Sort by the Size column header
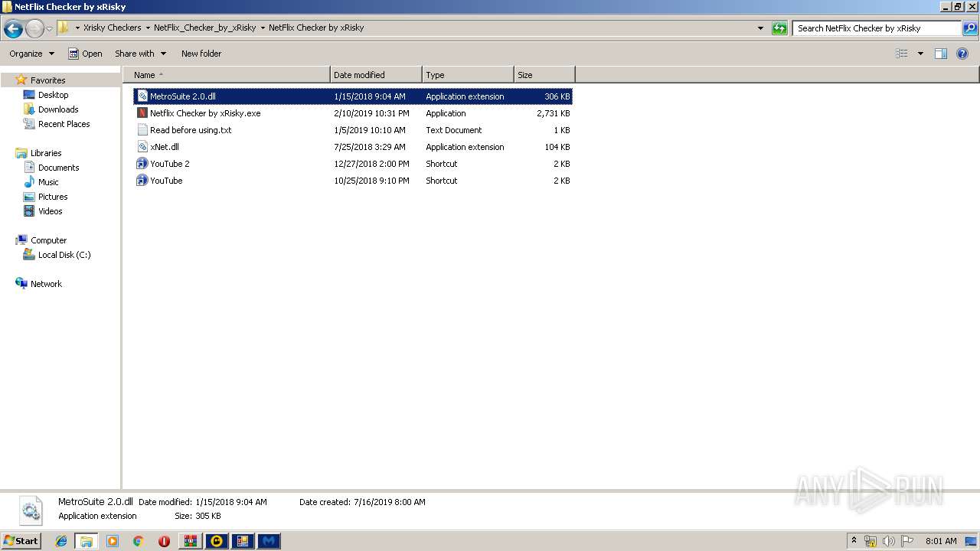The height and width of the screenshot is (551, 980). tap(544, 75)
